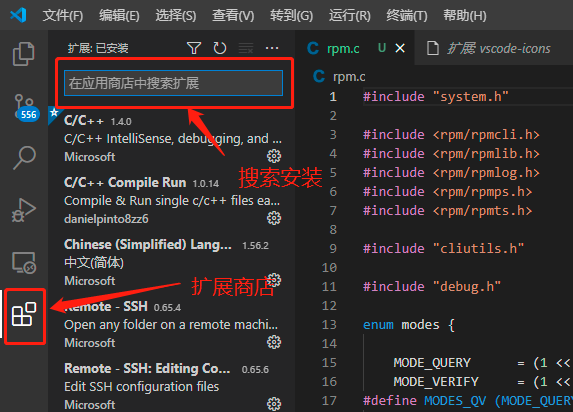Open manage gear for Remote - SSH: Editing

[274, 404]
